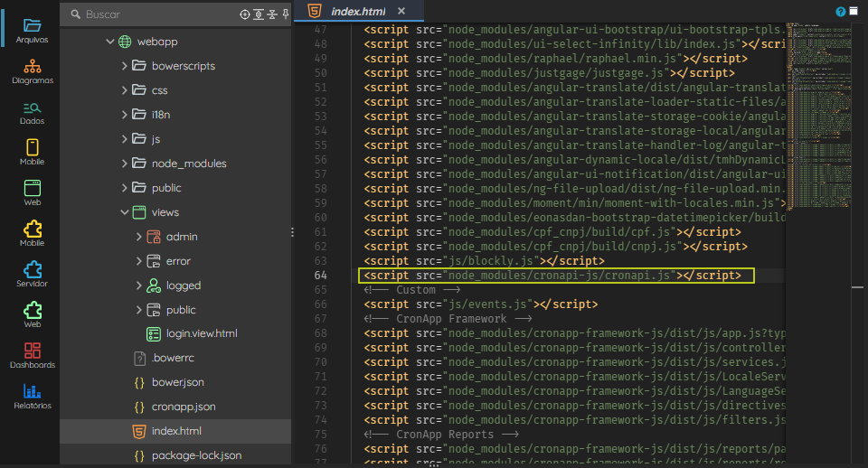Click the cpf.js script line
The width and height of the screenshot is (868, 468).
(x=552, y=232)
